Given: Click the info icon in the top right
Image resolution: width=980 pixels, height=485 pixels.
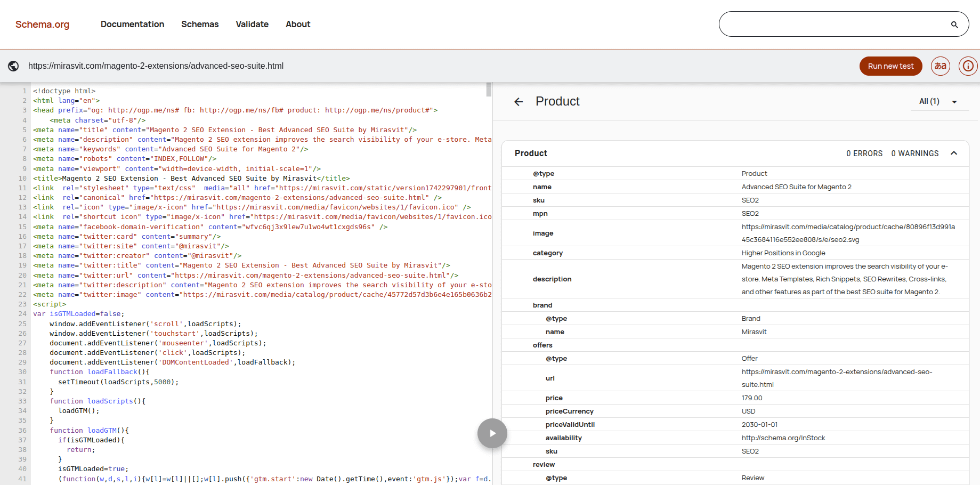Looking at the screenshot, I should 968,66.
